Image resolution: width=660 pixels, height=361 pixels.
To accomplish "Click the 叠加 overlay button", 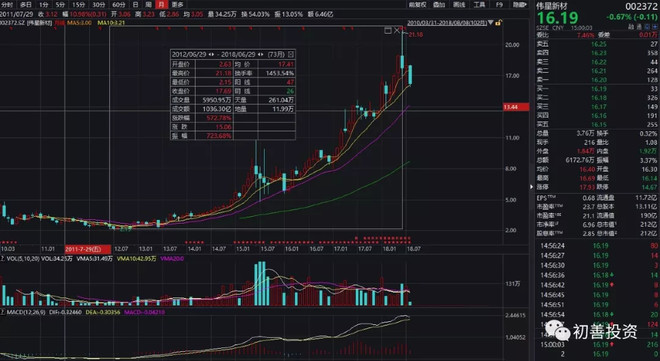I will [x=439, y=5].
